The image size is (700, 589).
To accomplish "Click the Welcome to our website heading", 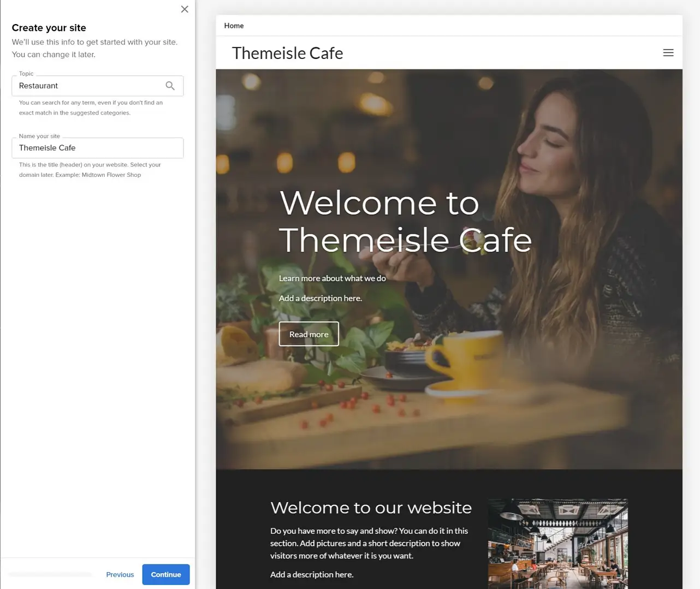I will tap(371, 508).
